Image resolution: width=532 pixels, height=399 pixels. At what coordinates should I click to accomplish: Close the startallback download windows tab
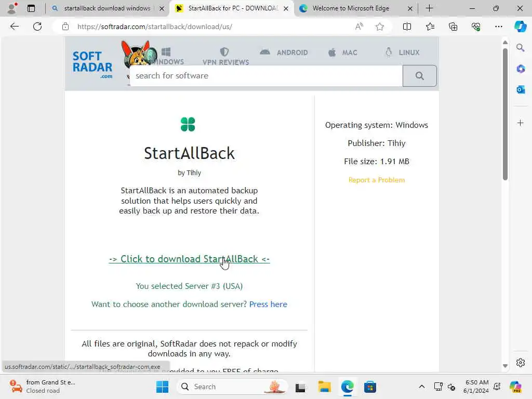tap(162, 8)
